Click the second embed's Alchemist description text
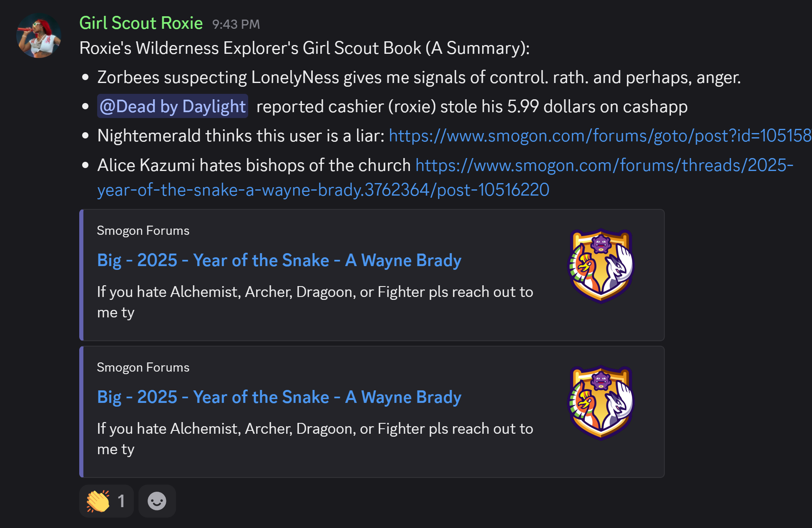The width and height of the screenshot is (812, 528). coord(315,429)
